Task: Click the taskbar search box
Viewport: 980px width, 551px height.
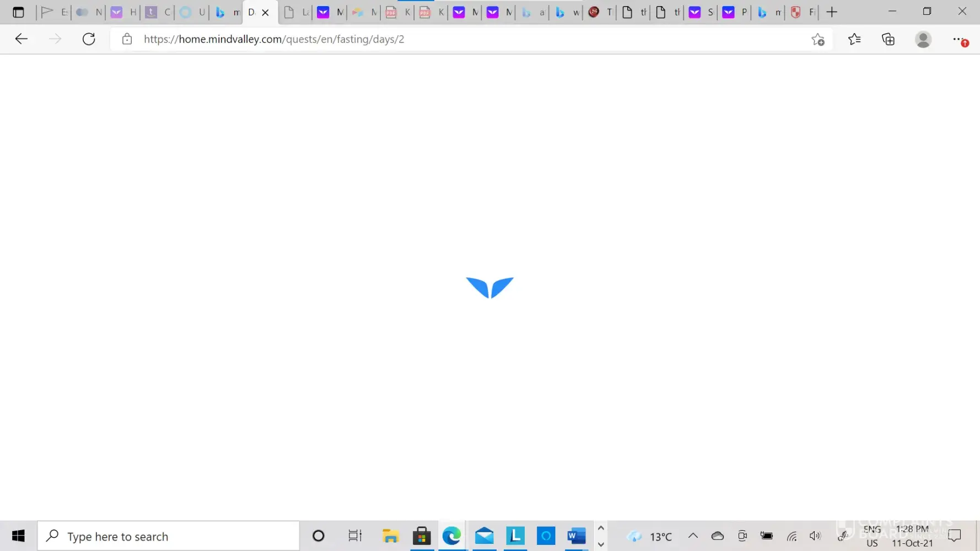Action: [168, 536]
